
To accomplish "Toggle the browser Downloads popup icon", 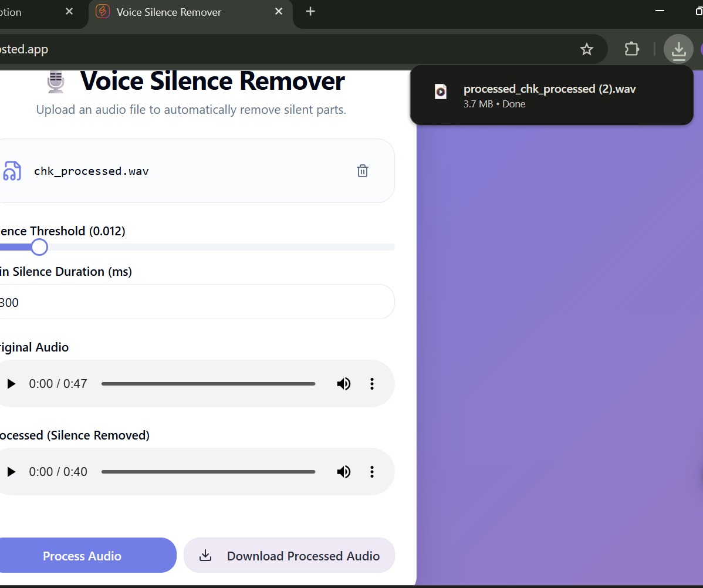I will pos(678,49).
